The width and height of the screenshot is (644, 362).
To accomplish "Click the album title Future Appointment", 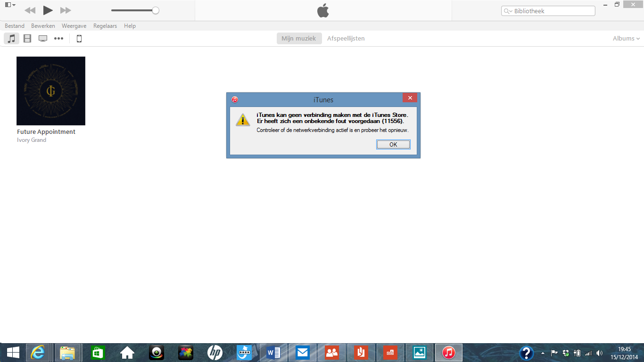I will [x=46, y=132].
